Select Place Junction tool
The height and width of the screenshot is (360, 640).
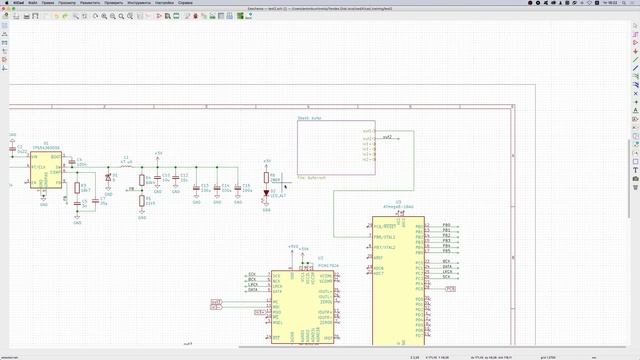(x=636, y=102)
